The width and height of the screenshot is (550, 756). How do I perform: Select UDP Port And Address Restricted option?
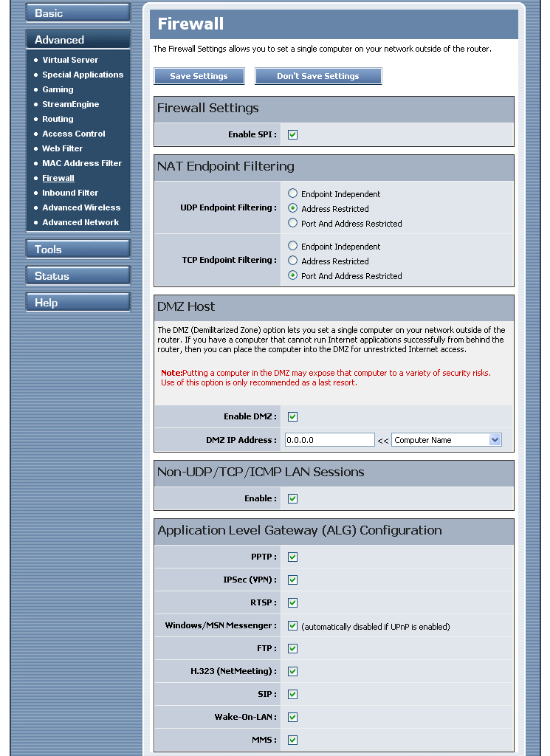292,223
